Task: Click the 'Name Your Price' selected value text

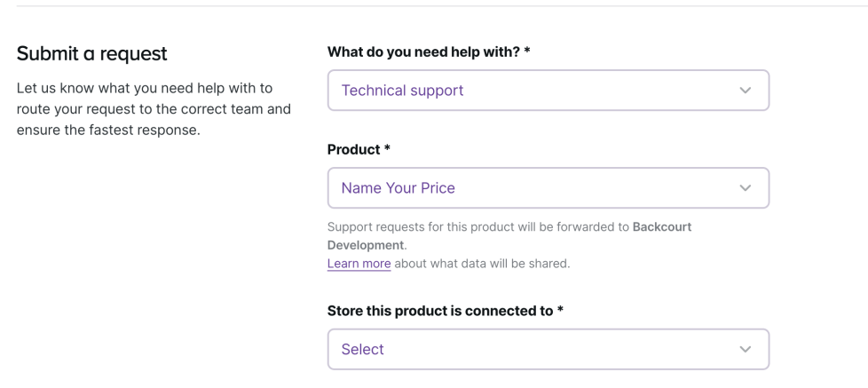Action: click(398, 188)
